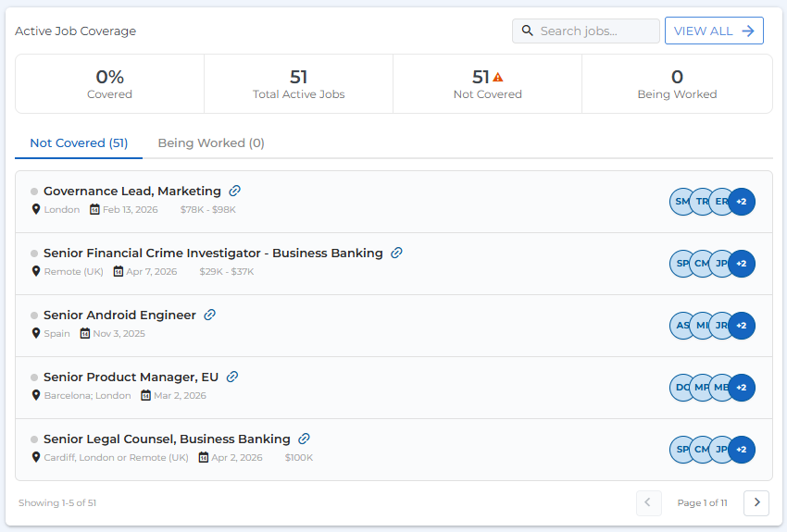Click the Remote (UK) location text
The width and height of the screenshot is (787, 532).
(73, 272)
